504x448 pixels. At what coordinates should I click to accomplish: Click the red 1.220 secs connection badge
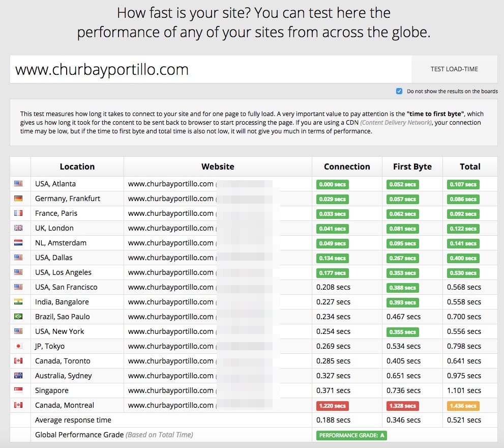click(333, 406)
